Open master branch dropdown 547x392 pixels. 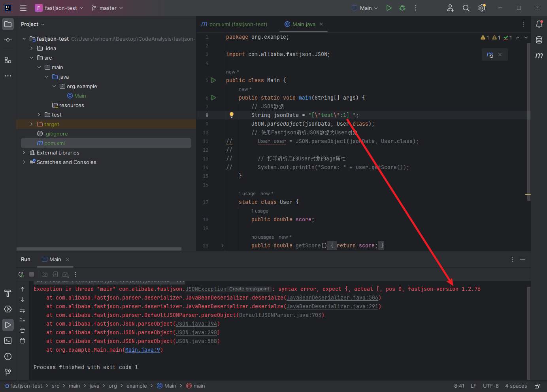[107, 8]
